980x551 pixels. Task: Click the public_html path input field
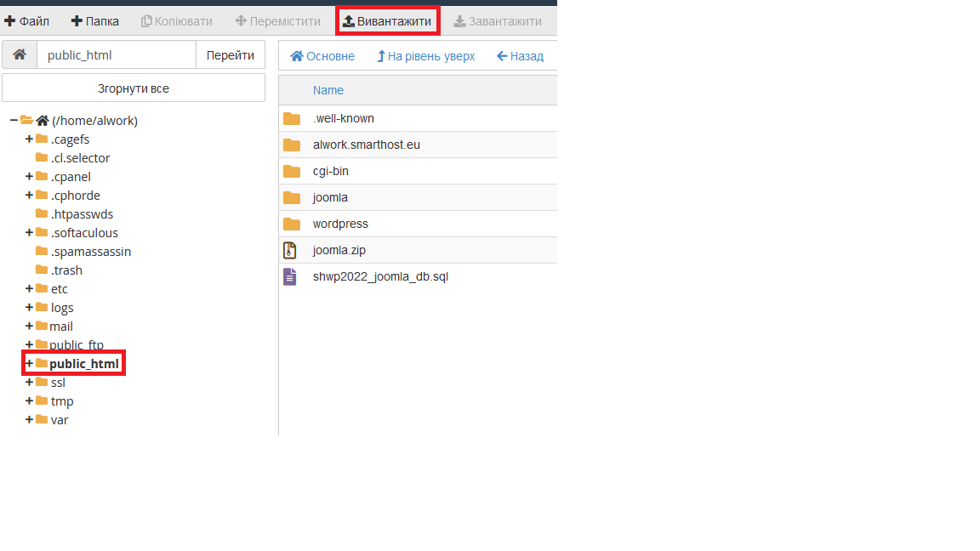pos(117,55)
